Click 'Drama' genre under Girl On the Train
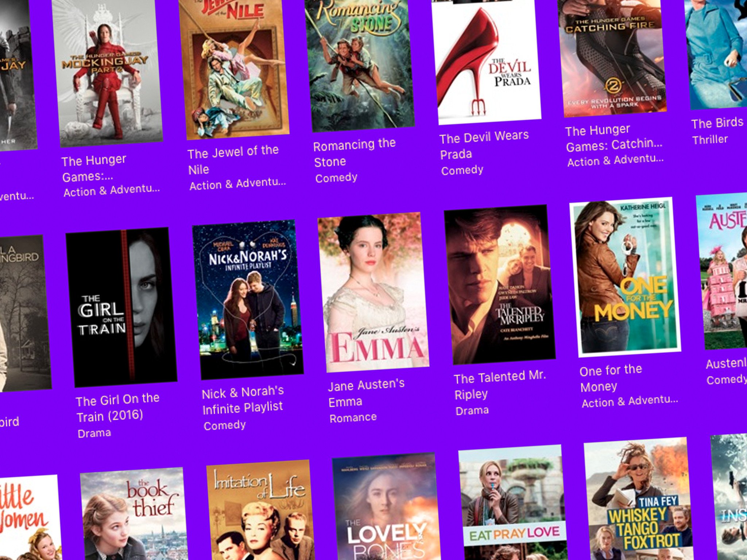The width and height of the screenshot is (747, 560). coord(94,433)
